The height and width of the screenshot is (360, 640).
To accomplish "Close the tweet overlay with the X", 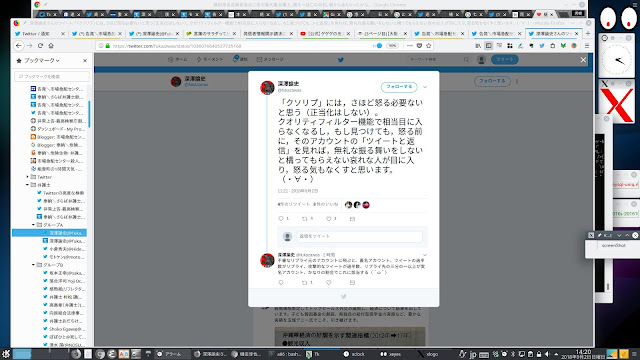I will click(583, 60).
